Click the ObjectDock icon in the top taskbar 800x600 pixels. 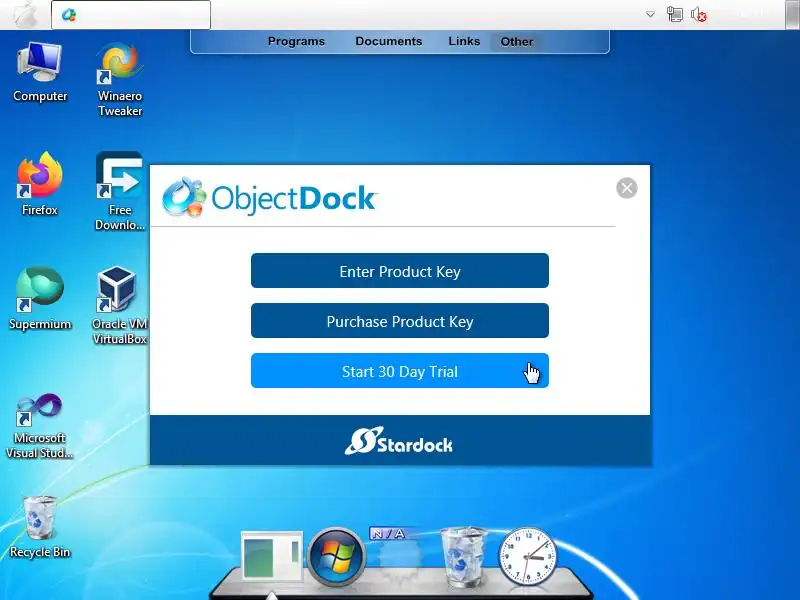tap(69, 15)
